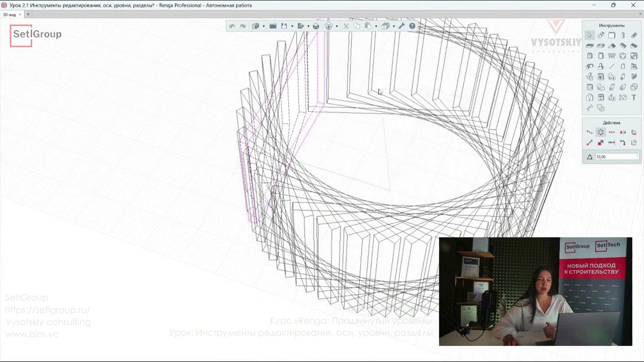
Task: Click the Extend to boundary action icon
Action: click(612, 143)
